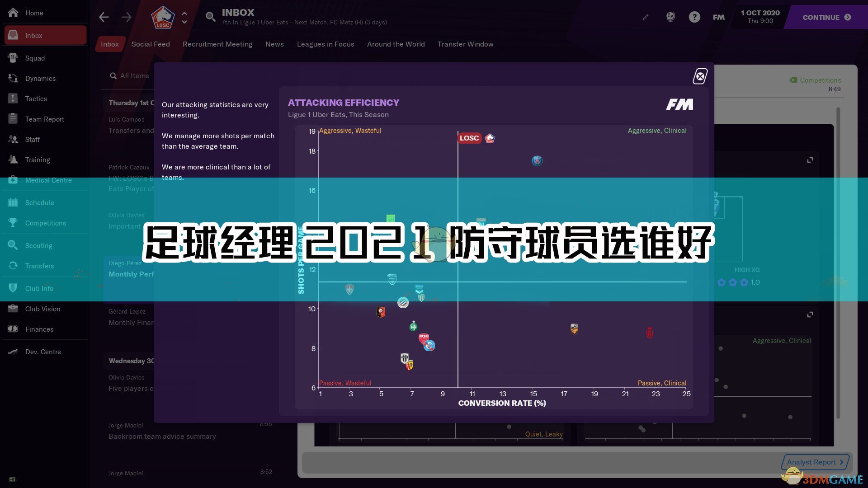Switch to the Around the World tab
868x488 pixels.
[x=396, y=44]
